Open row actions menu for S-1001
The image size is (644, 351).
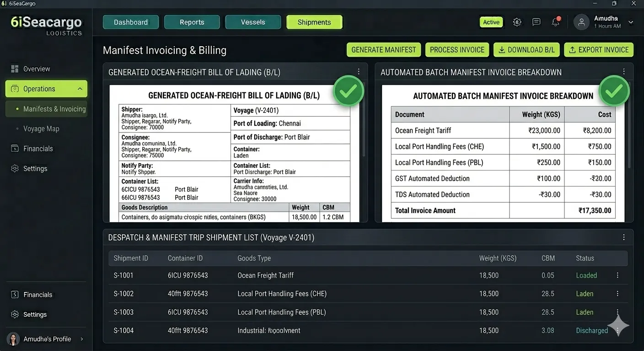617,275
